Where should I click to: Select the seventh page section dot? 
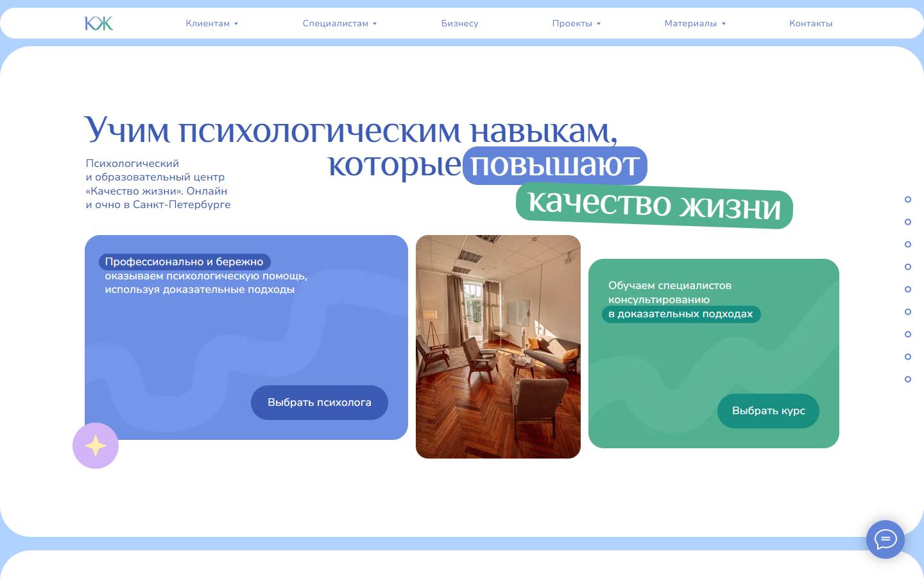(x=908, y=334)
